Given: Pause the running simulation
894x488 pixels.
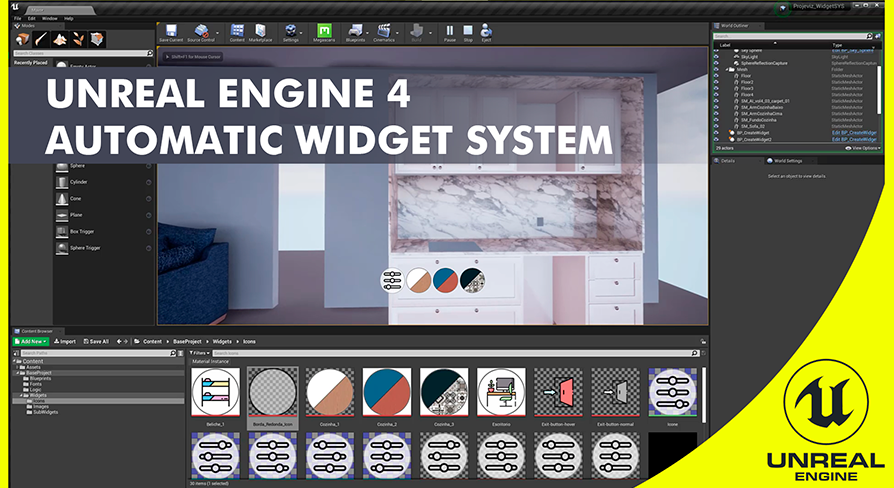Looking at the screenshot, I should (x=450, y=32).
